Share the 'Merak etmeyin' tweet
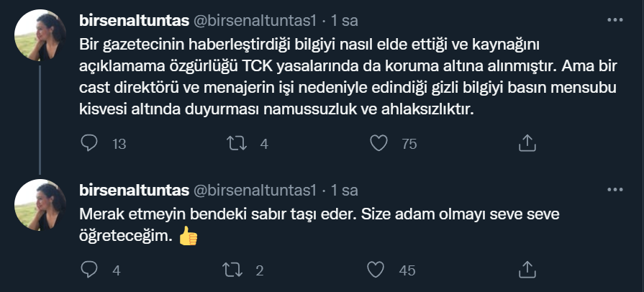644x292 pixels. click(527, 270)
